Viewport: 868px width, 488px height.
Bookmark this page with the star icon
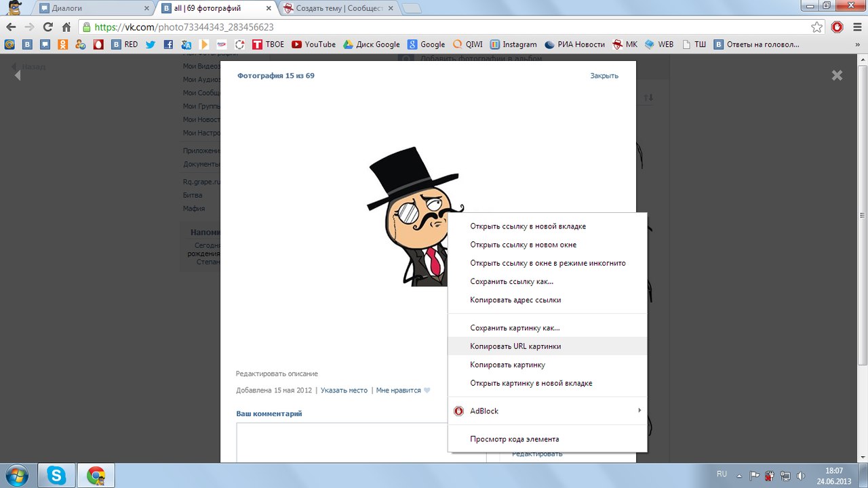816,27
